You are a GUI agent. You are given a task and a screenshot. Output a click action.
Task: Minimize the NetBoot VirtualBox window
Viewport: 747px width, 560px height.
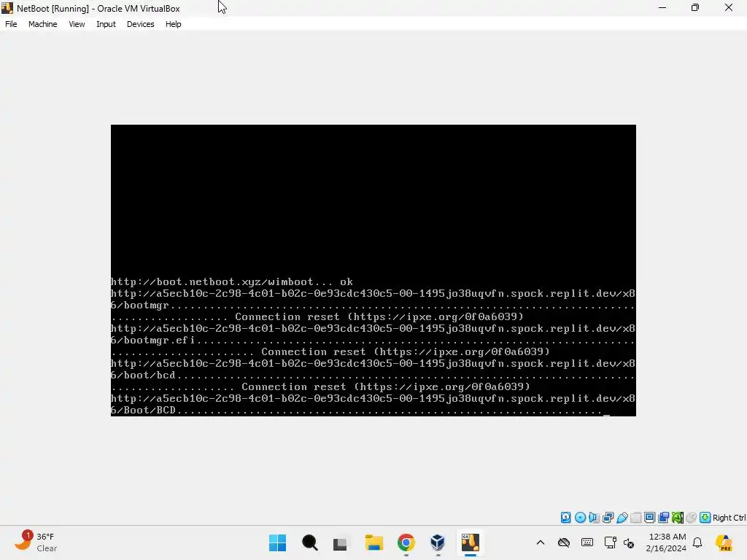tap(662, 7)
